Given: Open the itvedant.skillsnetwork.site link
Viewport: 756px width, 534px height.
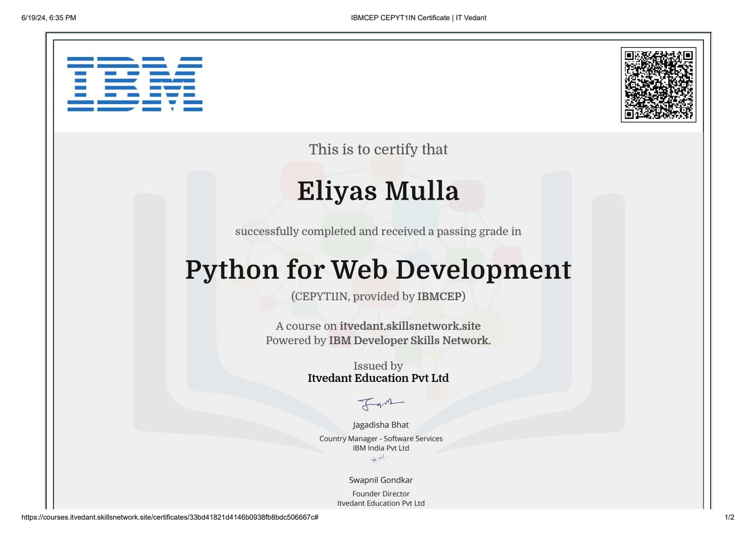Looking at the screenshot, I should (x=410, y=326).
